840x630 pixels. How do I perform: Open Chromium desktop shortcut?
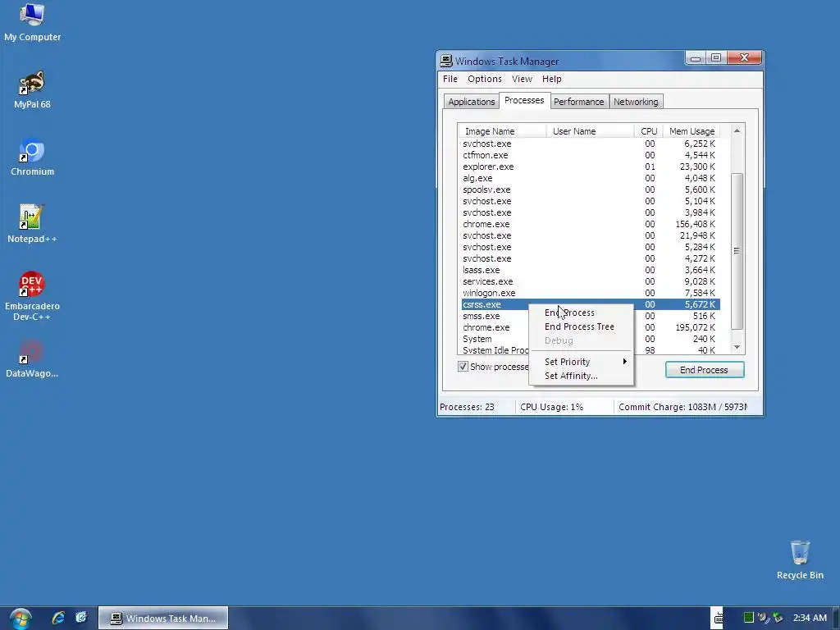(32, 157)
